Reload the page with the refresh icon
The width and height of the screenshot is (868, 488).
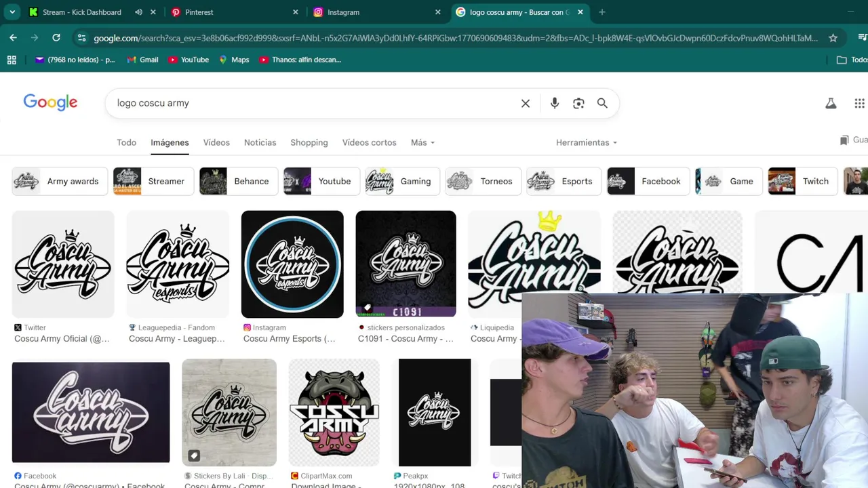point(56,38)
